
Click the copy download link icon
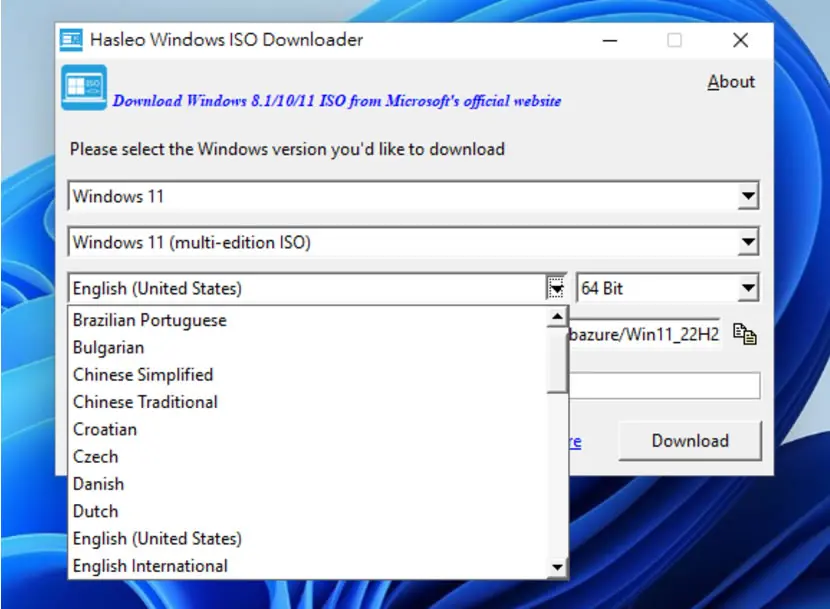click(745, 334)
